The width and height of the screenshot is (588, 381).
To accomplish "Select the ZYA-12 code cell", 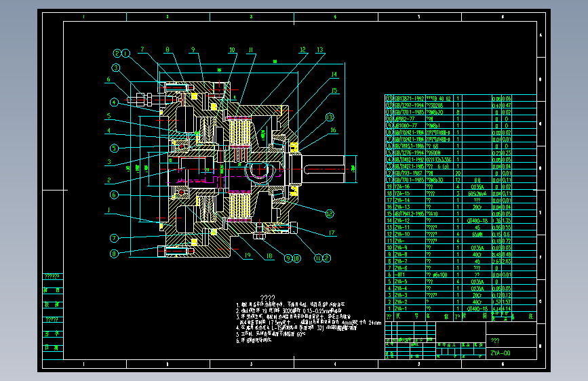I will pos(402,220).
